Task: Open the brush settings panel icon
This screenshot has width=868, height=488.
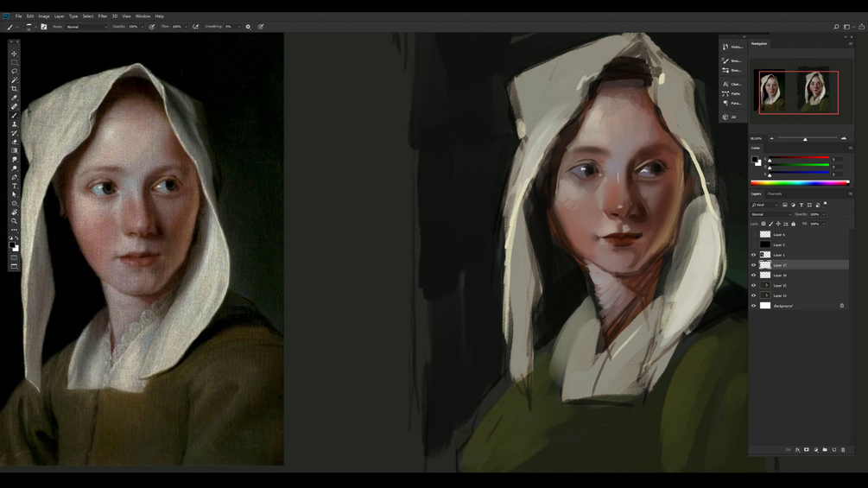Action: [44, 27]
